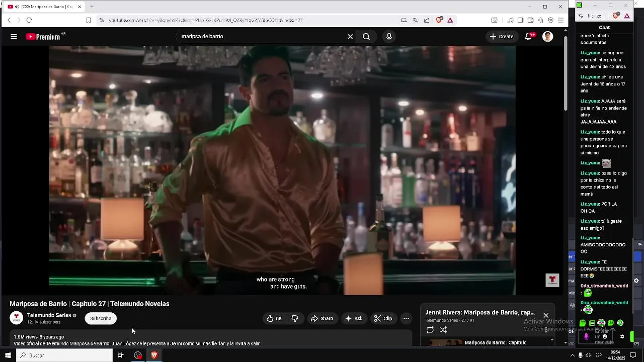Open playlist options three-dot menu
The width and height of the screenshot is (644, 362).
click(x=546, y=330)
